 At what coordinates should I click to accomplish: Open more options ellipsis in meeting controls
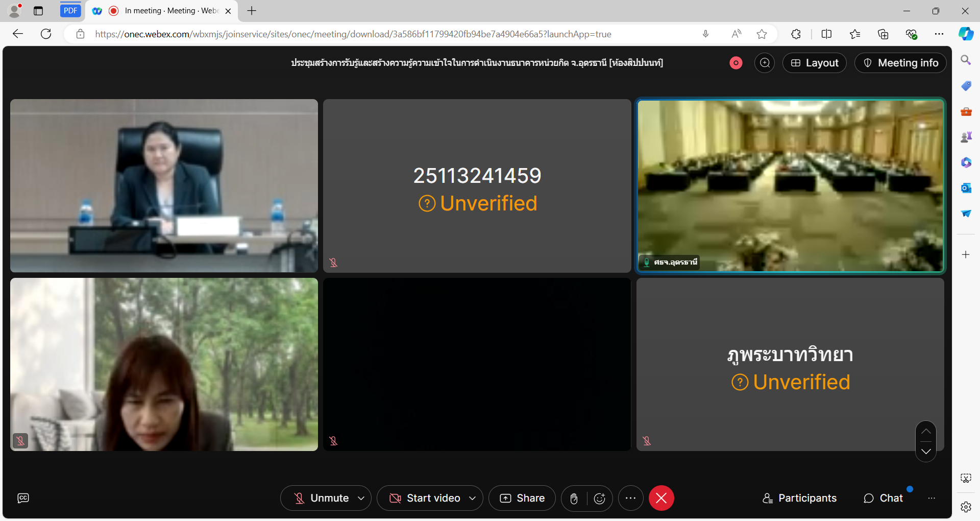pos(631,499)
